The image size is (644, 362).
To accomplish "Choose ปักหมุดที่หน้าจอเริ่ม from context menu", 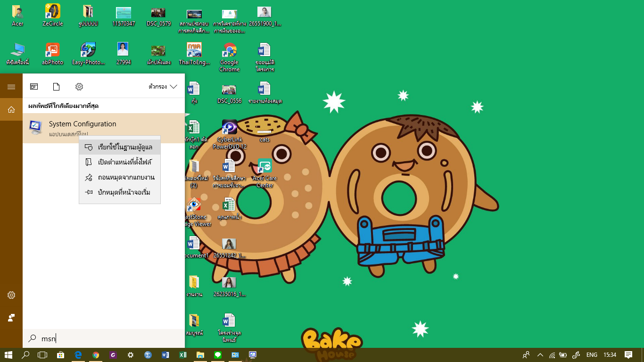I will (120, 192).
